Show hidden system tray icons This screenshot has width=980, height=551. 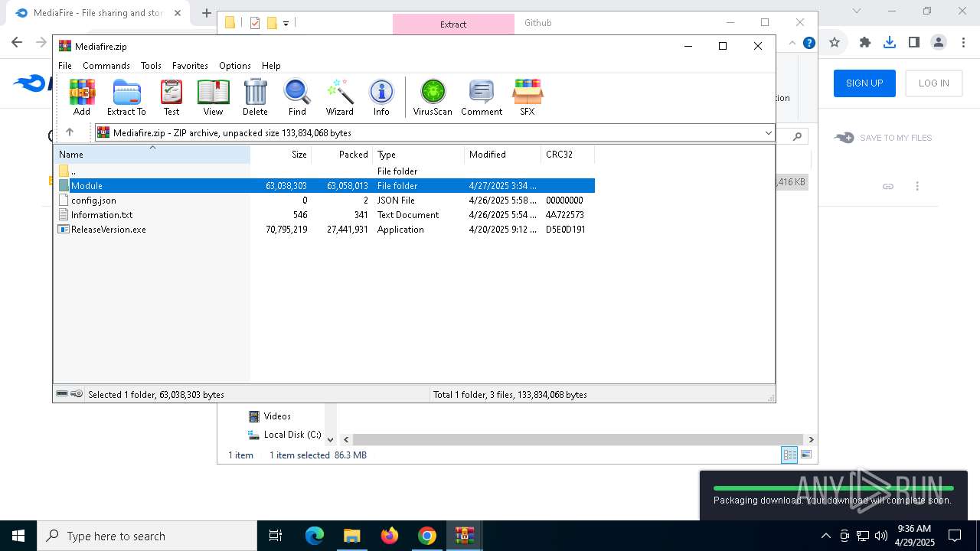pyautogui.click(x=825, y=536)
